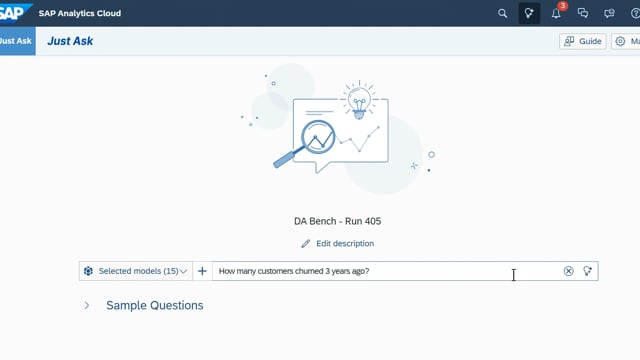Click the models cube icon
The image size is (640, 360).
(88, 271)
